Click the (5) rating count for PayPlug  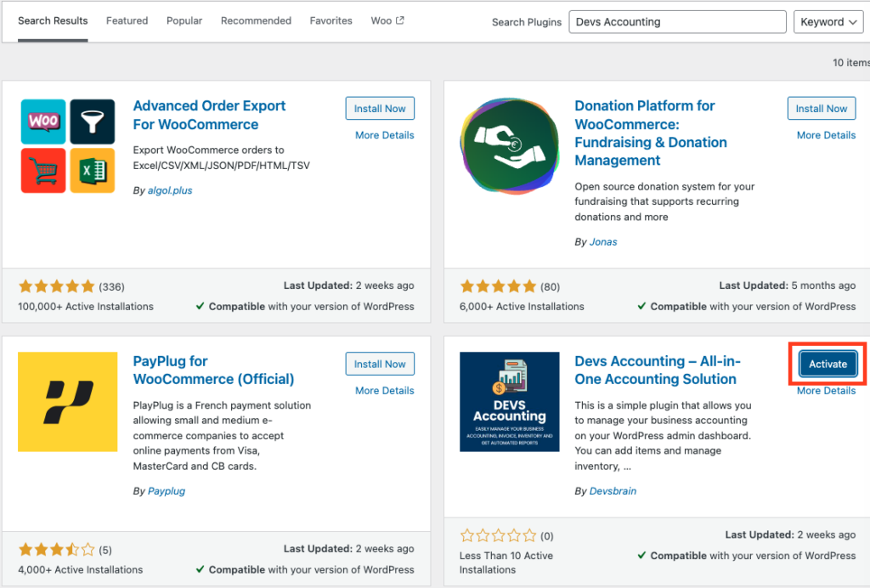105,551
